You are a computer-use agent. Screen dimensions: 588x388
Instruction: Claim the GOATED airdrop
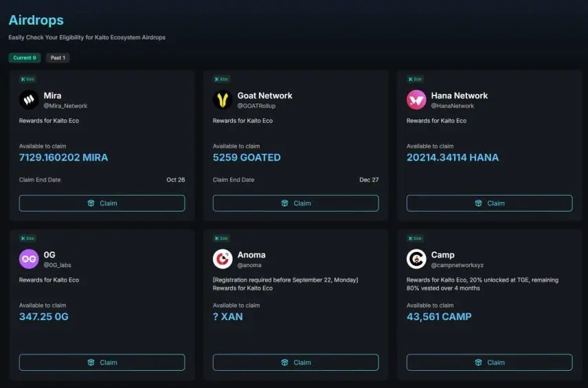click(295, 203)
